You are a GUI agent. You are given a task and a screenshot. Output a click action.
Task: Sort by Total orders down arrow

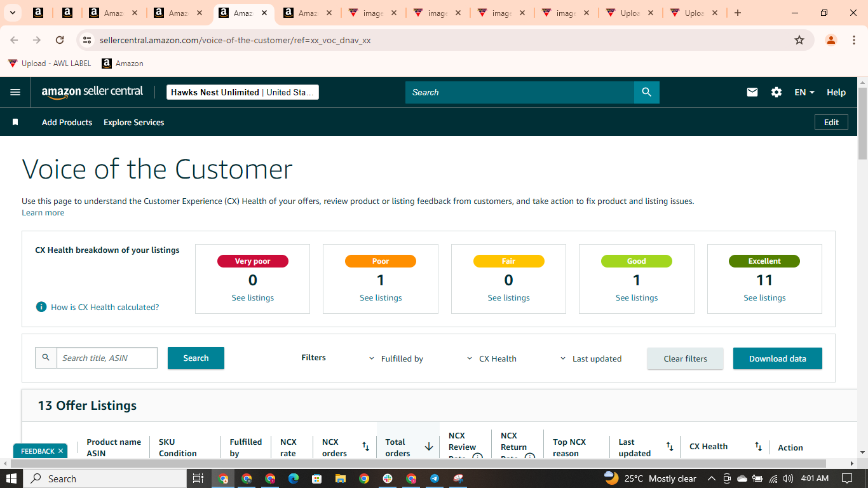(x=429, y=447)
